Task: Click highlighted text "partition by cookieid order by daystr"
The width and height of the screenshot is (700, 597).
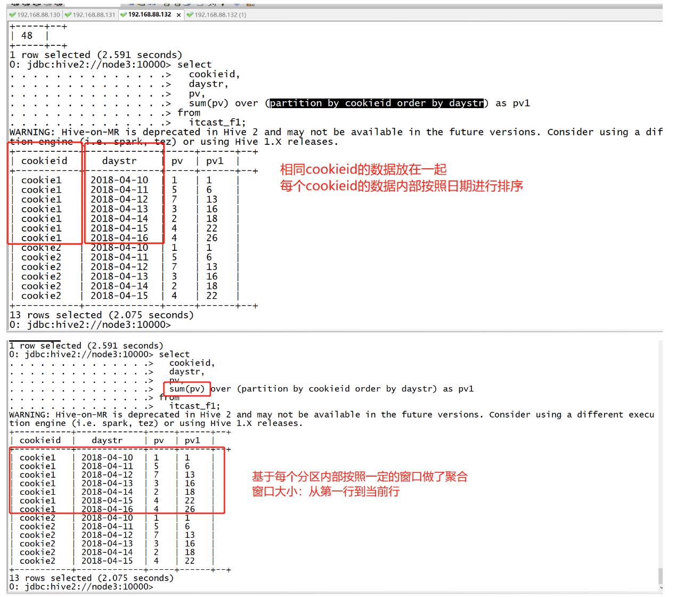Action: [x=377, y=103]
